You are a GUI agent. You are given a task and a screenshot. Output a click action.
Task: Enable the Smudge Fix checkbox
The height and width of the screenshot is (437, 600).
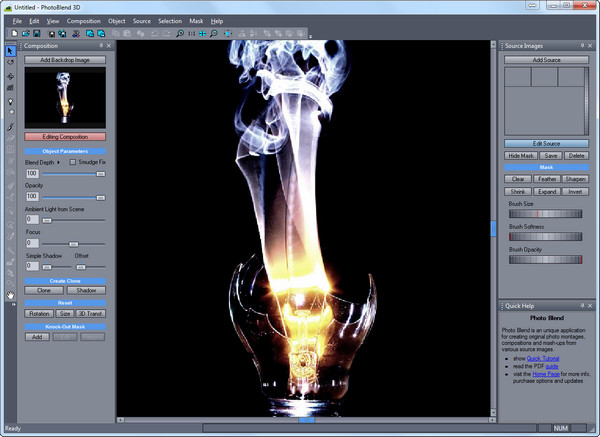(72, 161)
